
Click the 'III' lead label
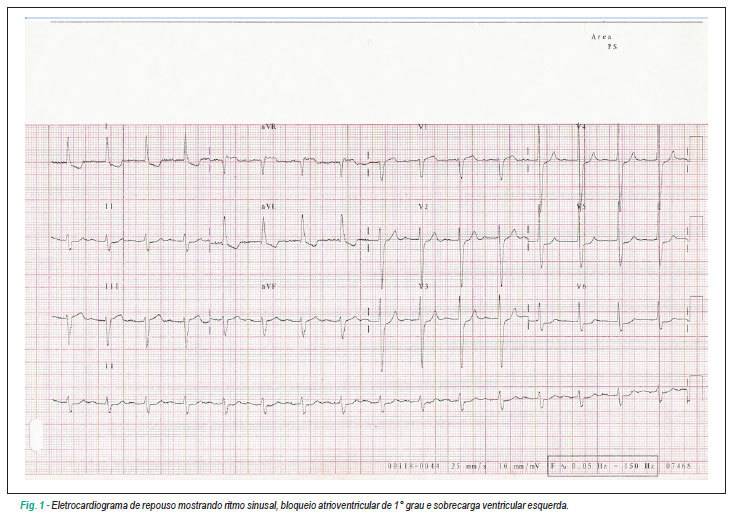[x=111, y=286]
